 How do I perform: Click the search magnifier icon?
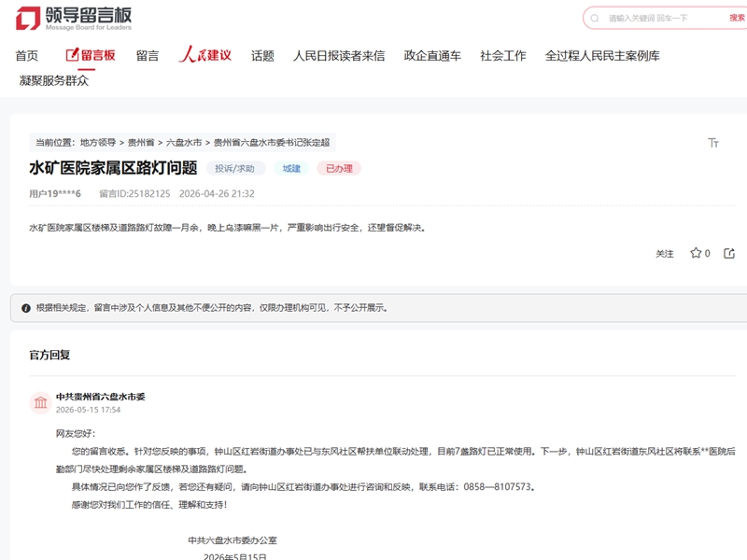coord(595,19)
